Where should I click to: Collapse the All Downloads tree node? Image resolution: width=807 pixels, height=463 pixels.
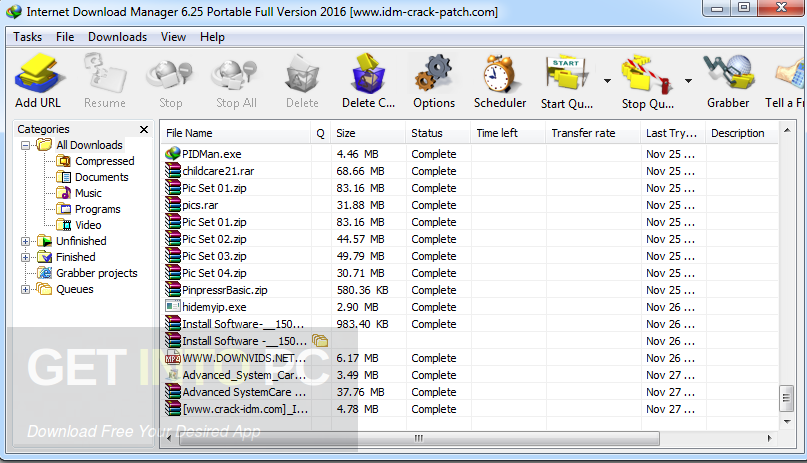click(25, 146)
